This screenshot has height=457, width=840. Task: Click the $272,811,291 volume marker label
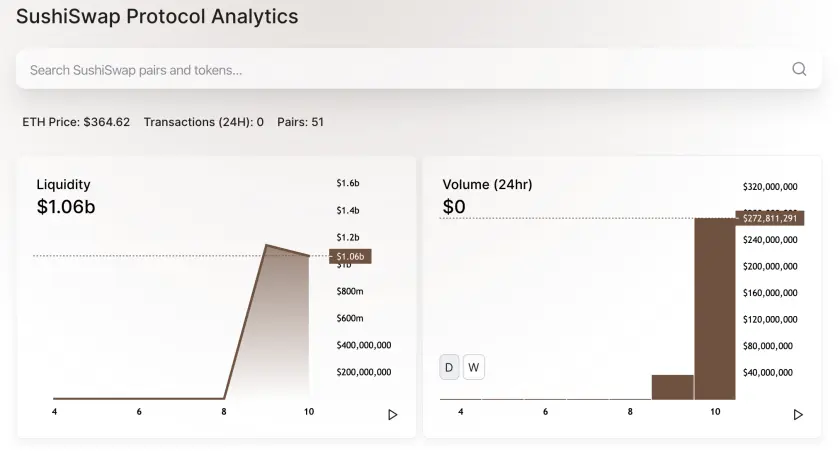click(x=770, y=219)
